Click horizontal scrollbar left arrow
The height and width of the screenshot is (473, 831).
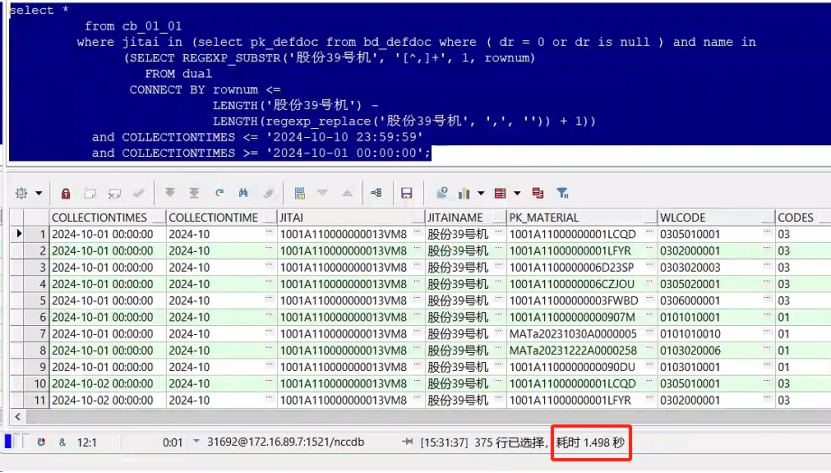[18, 417]
